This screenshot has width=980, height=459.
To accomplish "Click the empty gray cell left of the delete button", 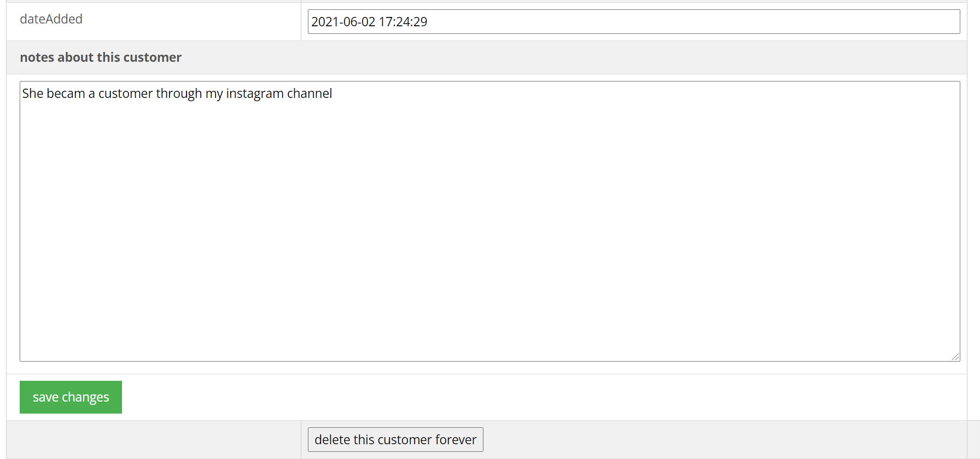I will coord(154,439).
